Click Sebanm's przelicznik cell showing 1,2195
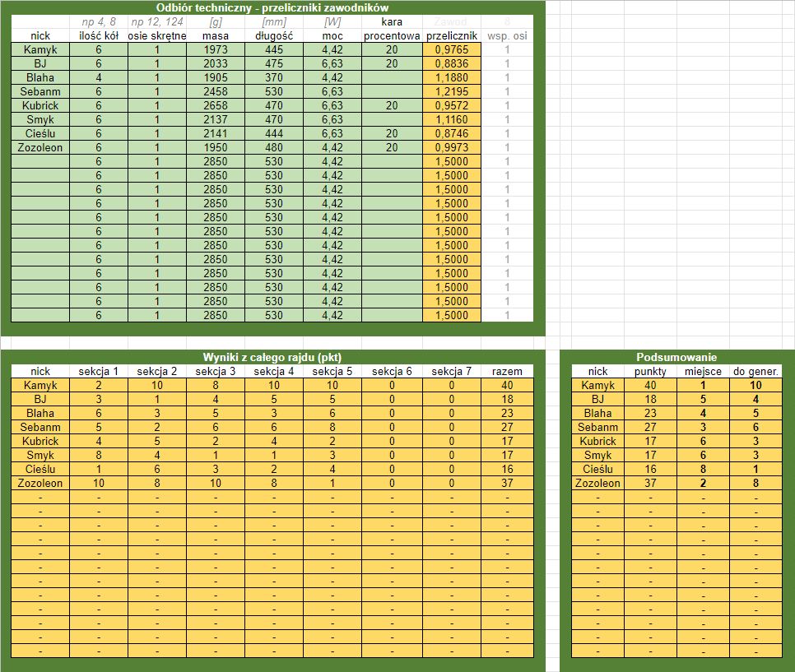This screenshot has width=795, height=672. [x=451, y=92]
